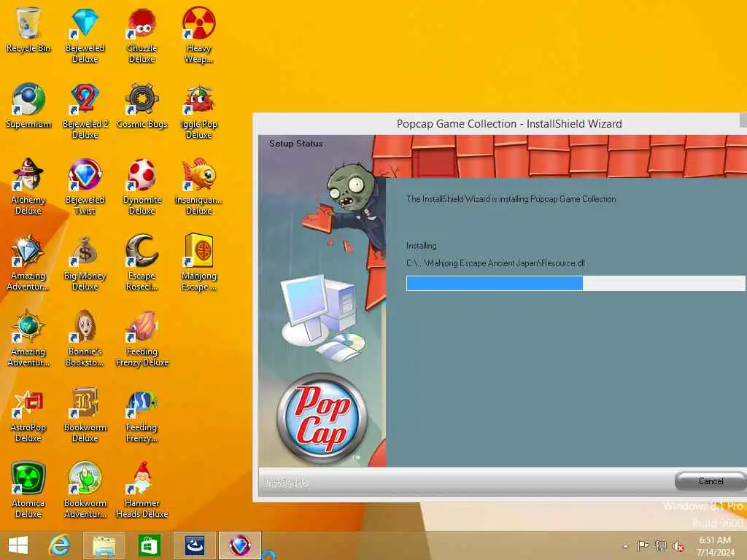Click the installation progress bar

click(x=576, y=284)
